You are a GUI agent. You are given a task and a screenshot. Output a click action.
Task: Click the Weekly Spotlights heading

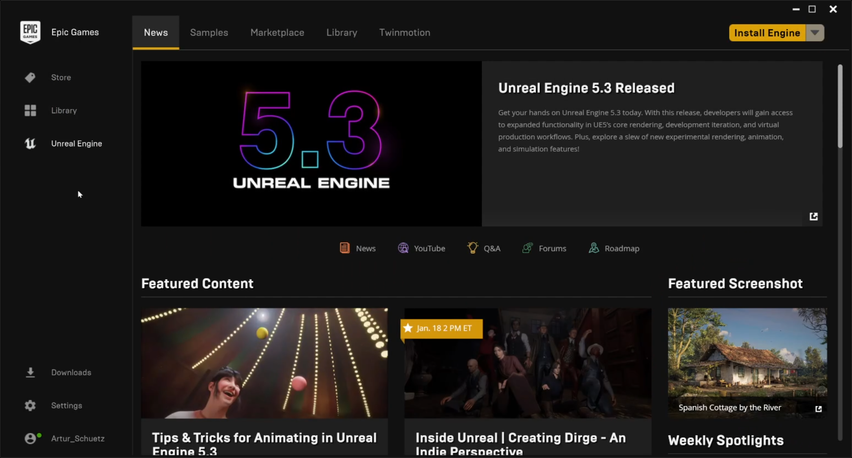pos(726,441)
